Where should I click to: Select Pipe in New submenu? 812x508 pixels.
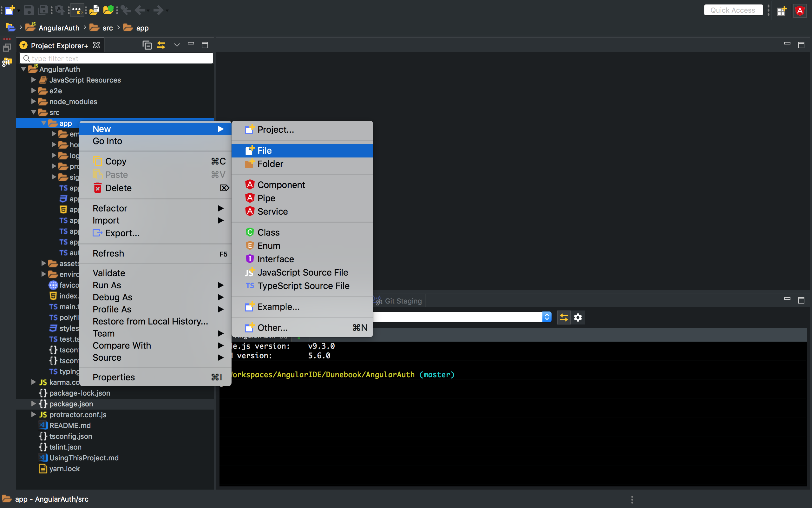tap(302, 198)
